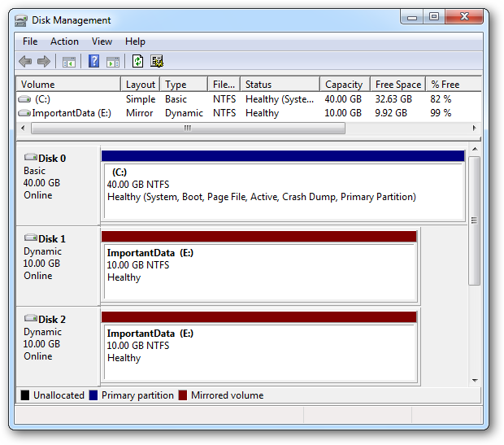This screenshot has height=445, width=504.
Task: Click the Dynamic type cell in volume list
Action: coord(184,113)
